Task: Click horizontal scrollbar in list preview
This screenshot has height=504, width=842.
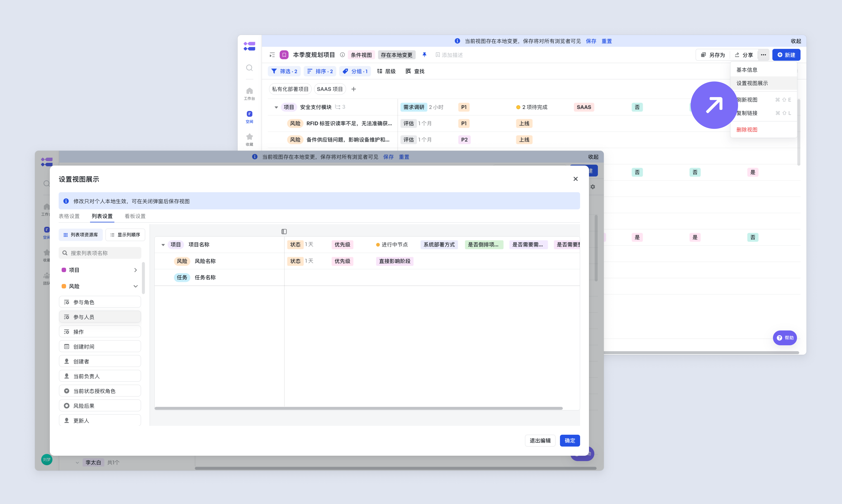Action: (x=358, y=408)
